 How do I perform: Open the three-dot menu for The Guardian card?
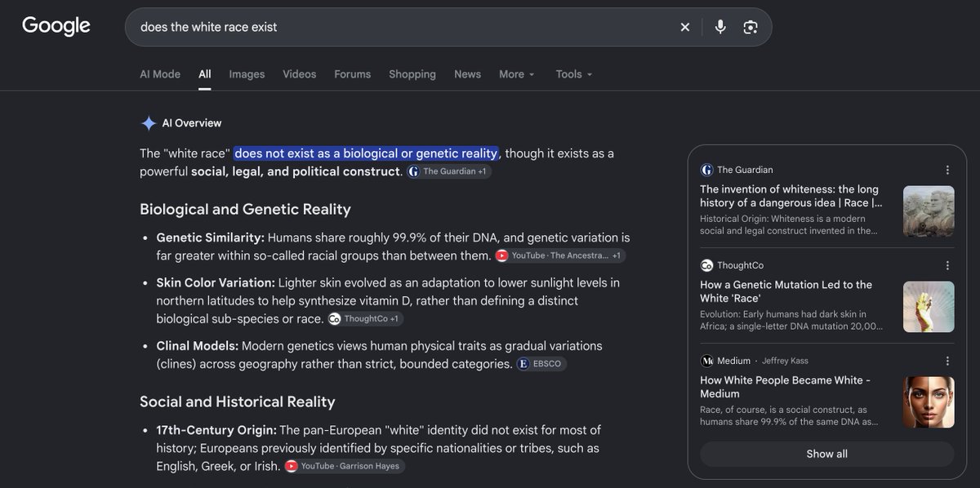(x=947, y=170)
